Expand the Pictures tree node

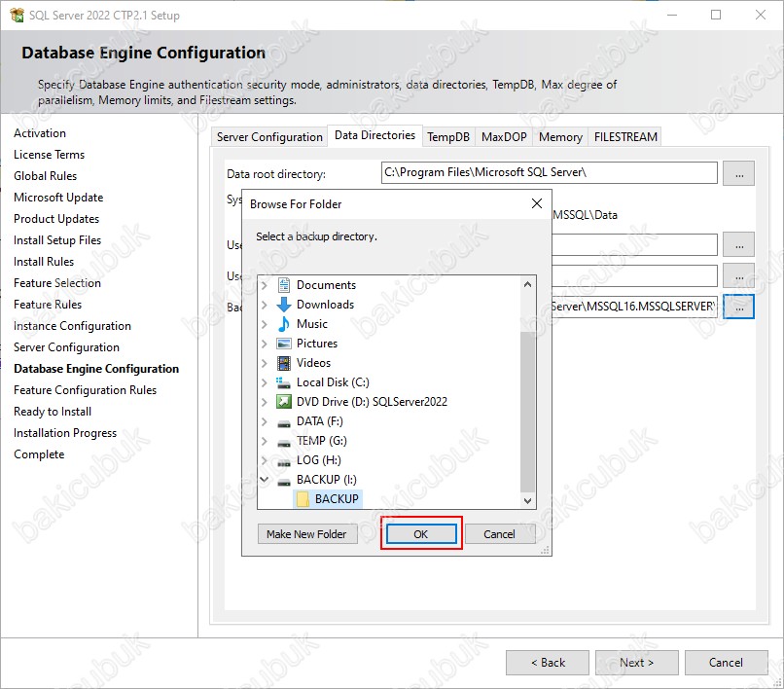click(x=265, y=344)
